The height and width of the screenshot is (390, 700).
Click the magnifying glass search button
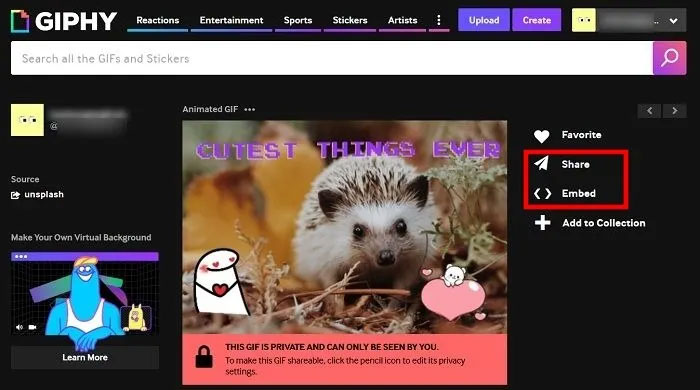(x=670, y=58)
